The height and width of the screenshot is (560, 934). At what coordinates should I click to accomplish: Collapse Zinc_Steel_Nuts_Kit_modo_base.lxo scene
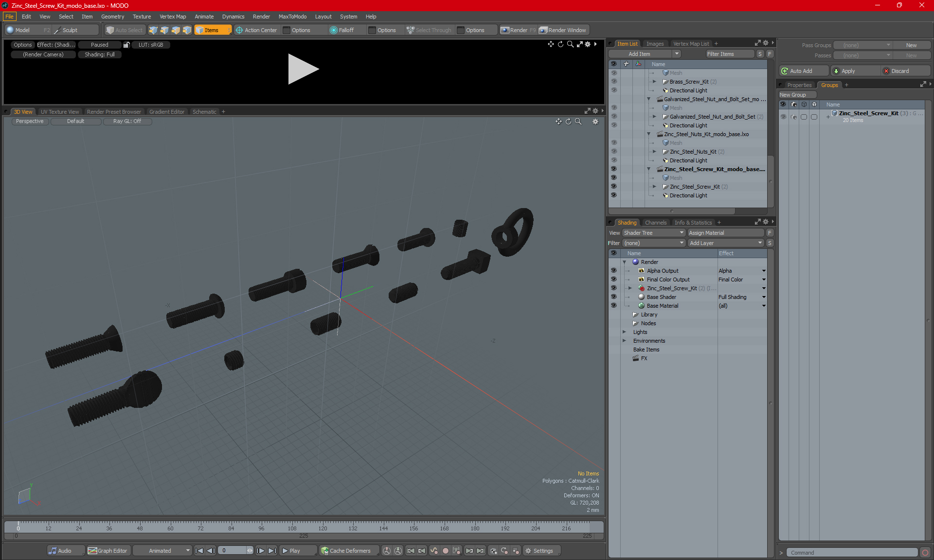[x=648, y=134]
